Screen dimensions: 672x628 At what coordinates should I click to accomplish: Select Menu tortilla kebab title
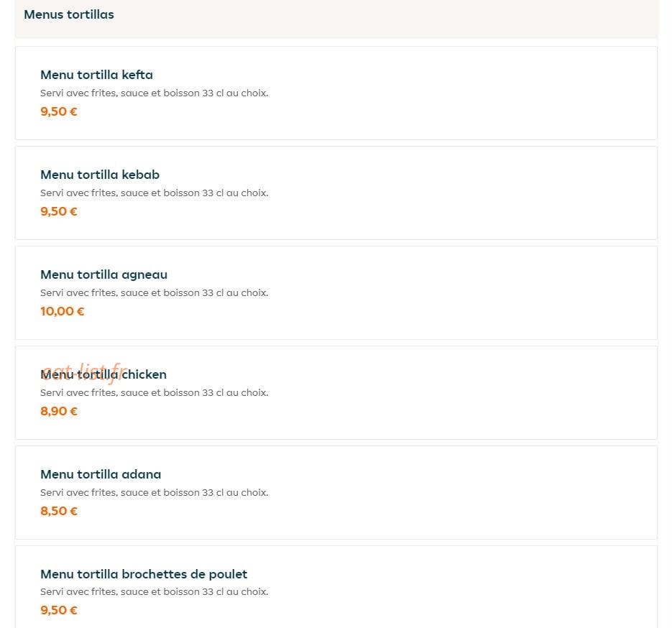pos(100,175)
